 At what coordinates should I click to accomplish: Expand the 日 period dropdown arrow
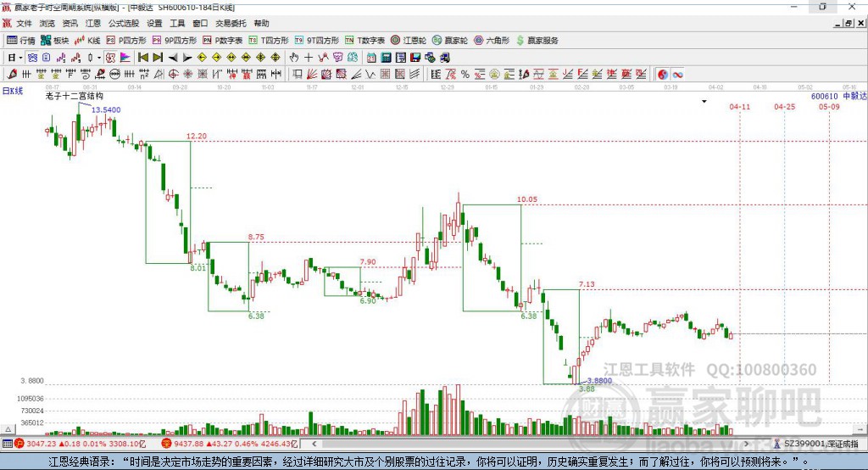tap(20, 58)
